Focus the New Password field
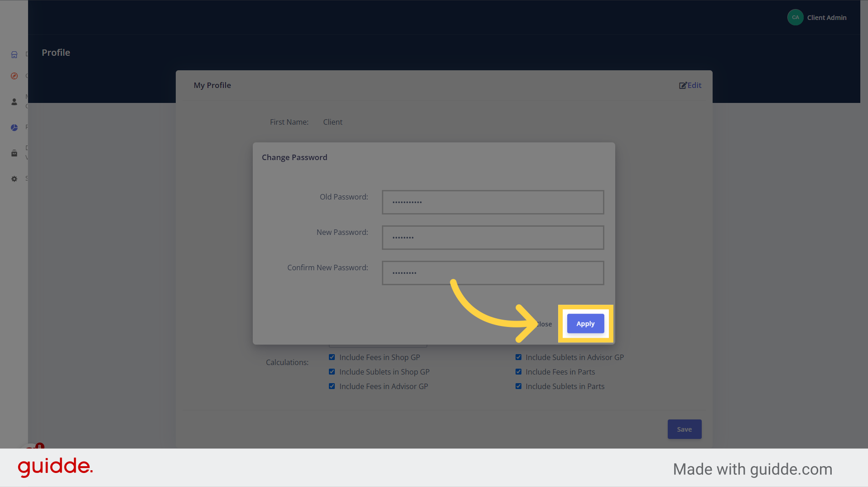 (x=493, y=238)
